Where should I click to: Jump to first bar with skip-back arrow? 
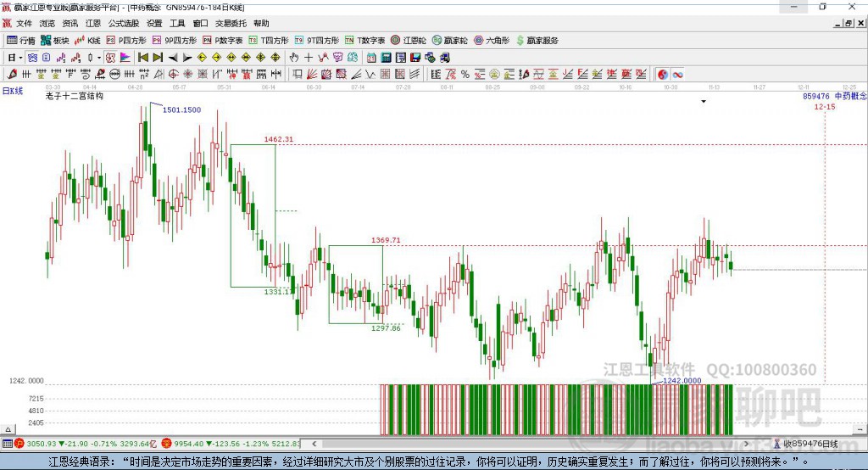tap(143, 57)
